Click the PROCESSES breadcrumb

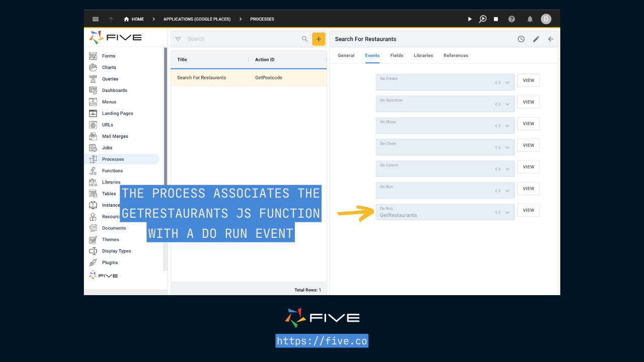[x=262, y=19]
